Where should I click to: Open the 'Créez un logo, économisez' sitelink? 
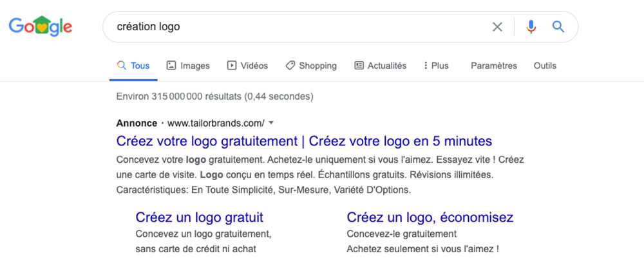click(x=430, y=217)
